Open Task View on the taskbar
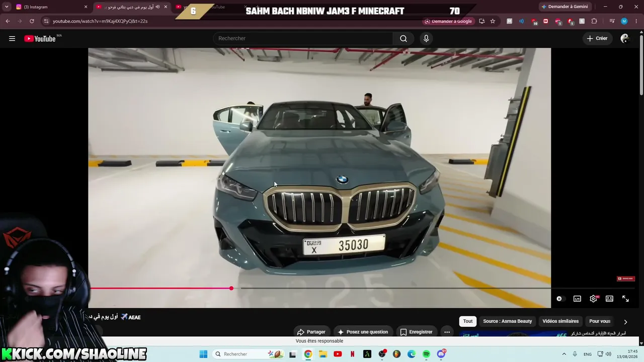The height and width of the screenshot is (362, 644). coord(293,354)
